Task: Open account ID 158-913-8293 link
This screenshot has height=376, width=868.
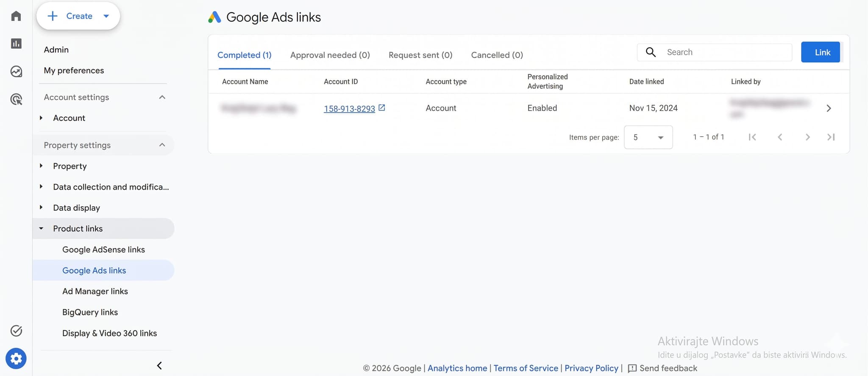Action: pos(349,109)
